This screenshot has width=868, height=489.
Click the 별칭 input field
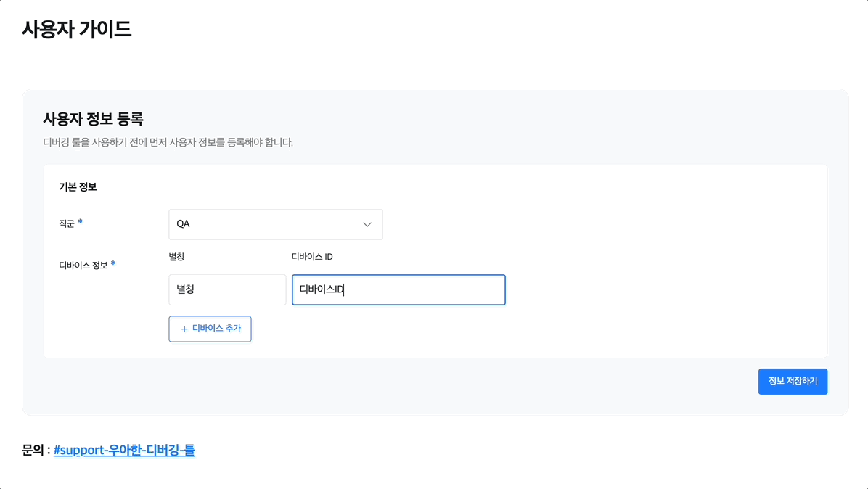click(x=227, y=289)
